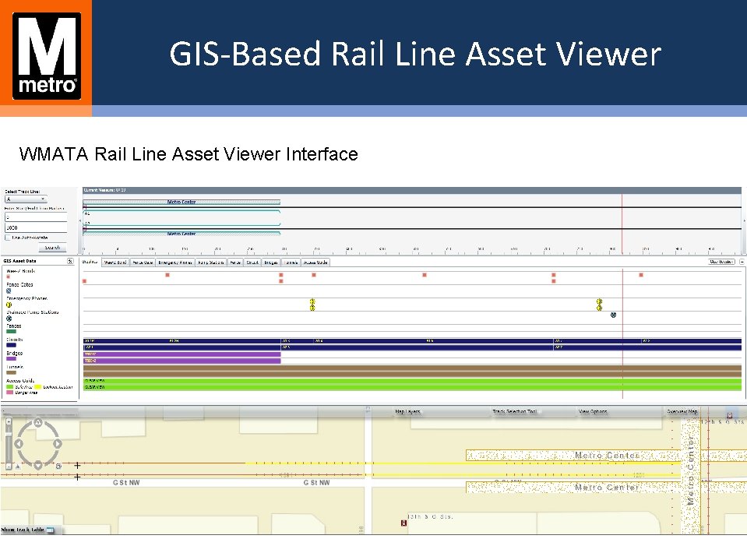Select the Tunnels tab
The image size is (747, 560).
coord(291,262)
